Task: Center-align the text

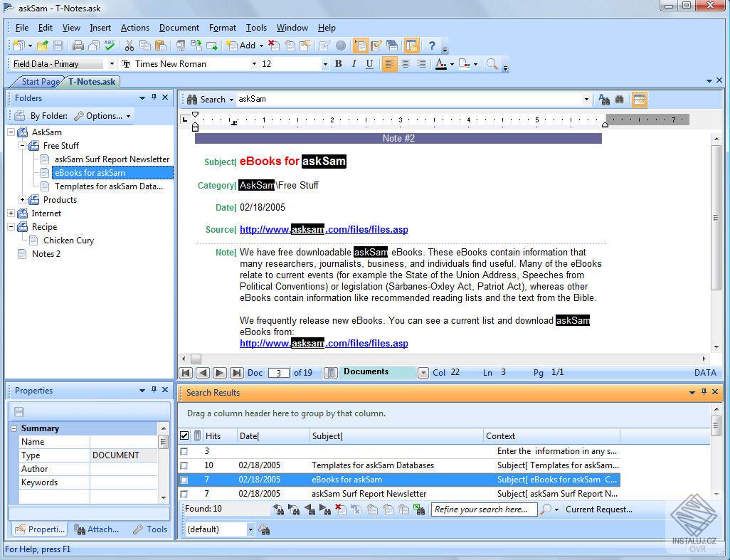Action: [405, 64]
